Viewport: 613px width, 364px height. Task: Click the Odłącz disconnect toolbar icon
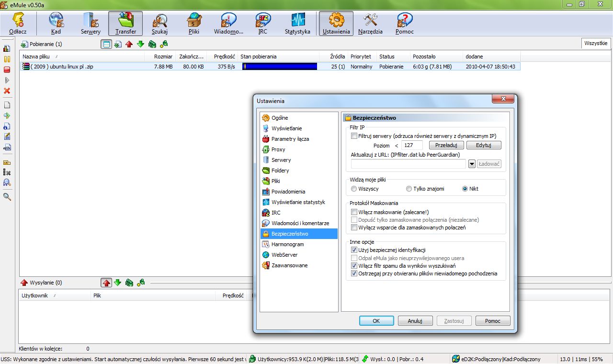pos(18,23)
